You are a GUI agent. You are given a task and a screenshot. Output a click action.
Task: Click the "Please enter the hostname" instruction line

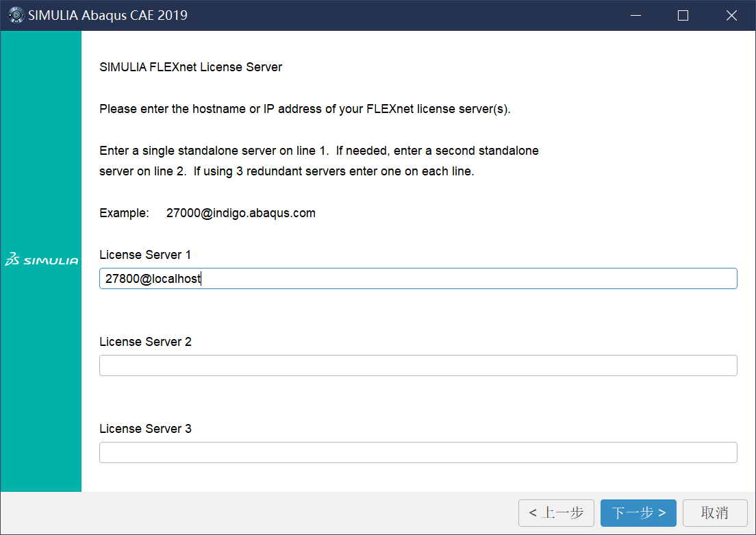[x=305, y=109]
